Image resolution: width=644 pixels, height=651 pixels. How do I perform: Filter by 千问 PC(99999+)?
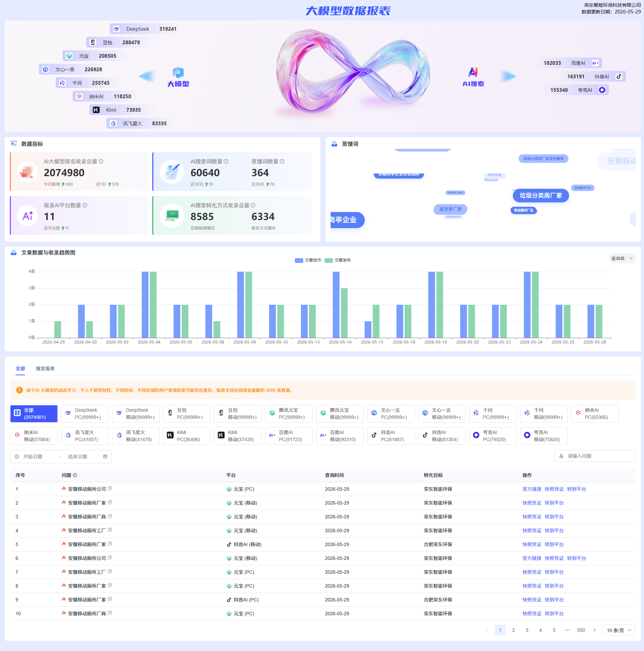click(493, 414)
